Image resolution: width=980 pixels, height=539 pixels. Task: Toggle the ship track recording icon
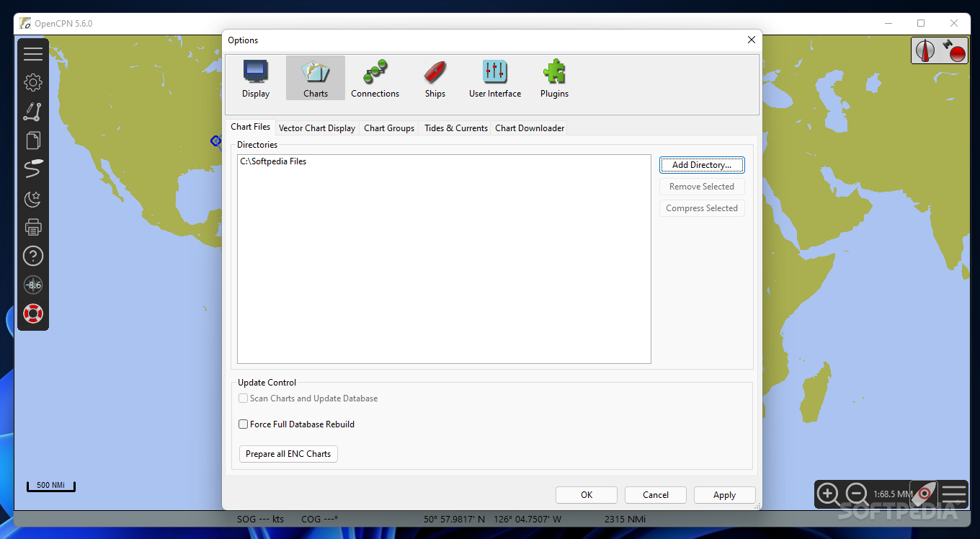click(33, 169)
